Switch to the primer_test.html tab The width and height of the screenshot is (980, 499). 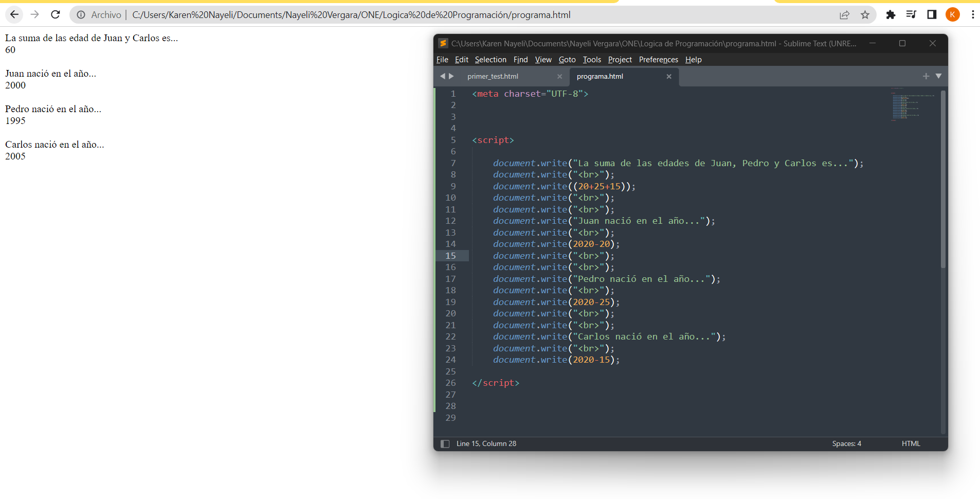click(493, 76)
